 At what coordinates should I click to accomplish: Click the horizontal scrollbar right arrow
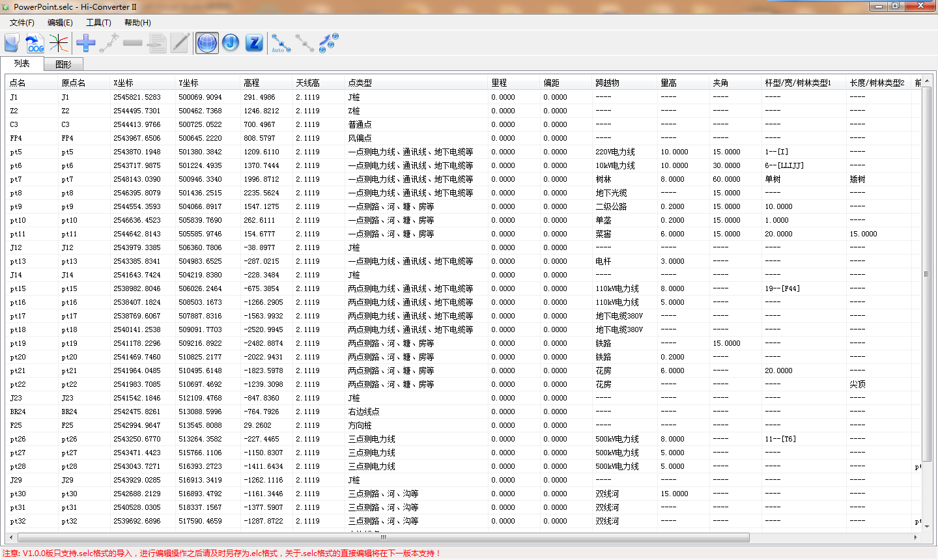click(x=916, y=538)
